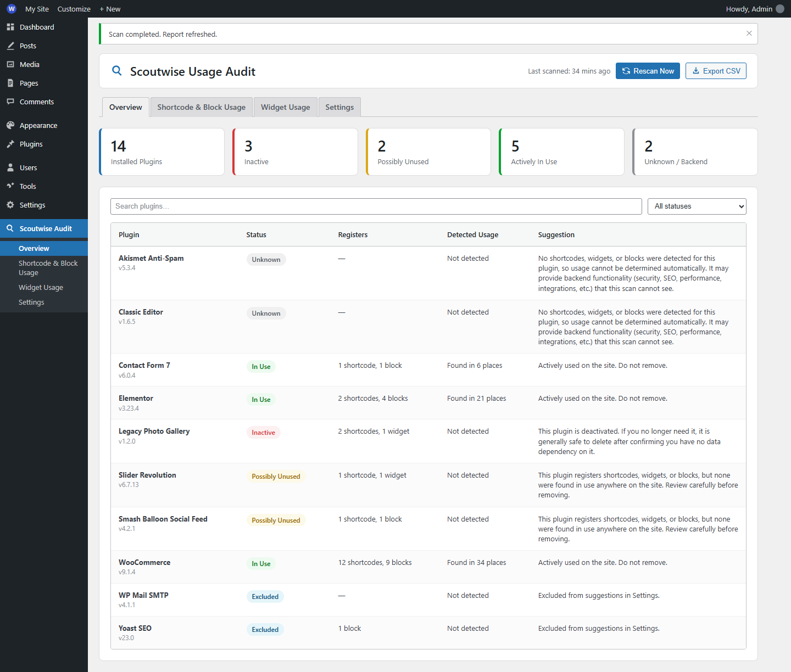Image resolution: width=791 pixels, height=672 pixels.
Task: Click Customize in admin bar
Action: tap(74, 9)
